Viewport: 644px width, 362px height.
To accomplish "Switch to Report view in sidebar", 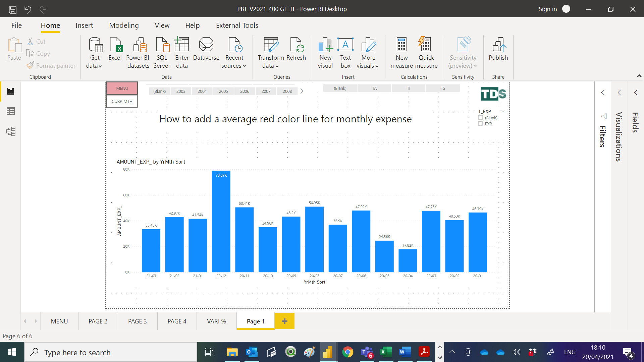I will click(x=11, y=91).
